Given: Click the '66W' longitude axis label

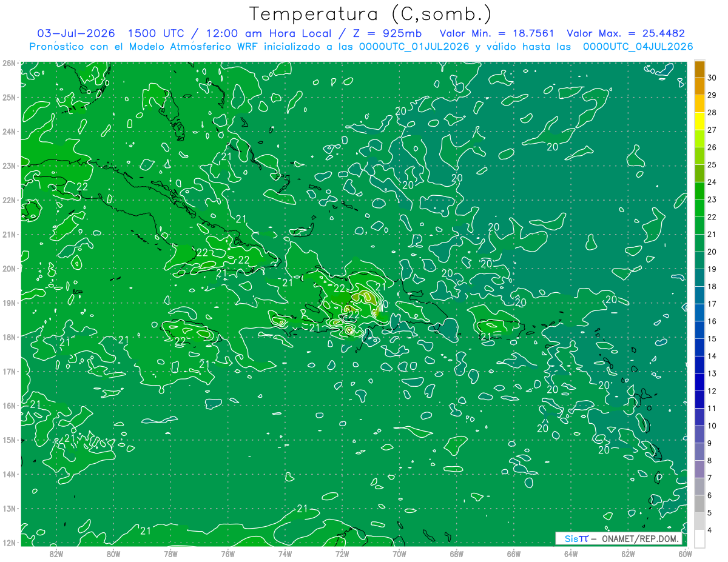Looking at the screenshot, I should point(514,554).
